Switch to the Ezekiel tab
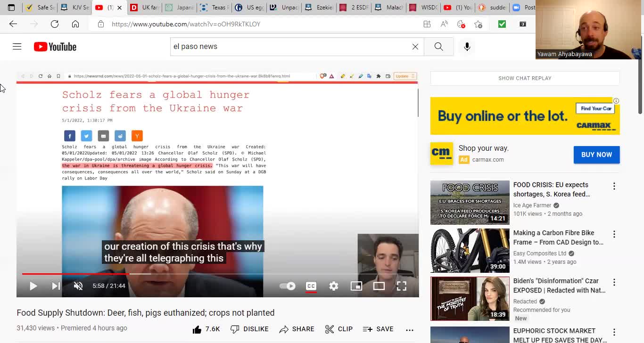This screenshot has width=644, height=343. (x=319, y=8)
